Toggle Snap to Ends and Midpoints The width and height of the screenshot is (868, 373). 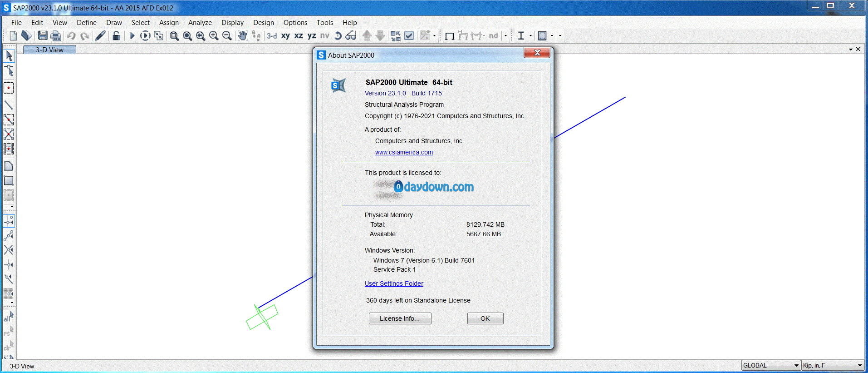pos(9,235)
